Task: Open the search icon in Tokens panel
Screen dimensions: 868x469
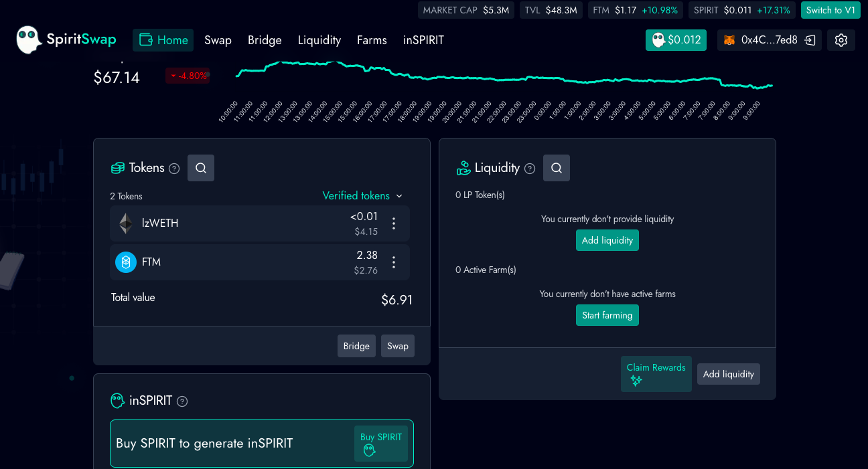Action: pyautogui.click(x=200, y=168)
